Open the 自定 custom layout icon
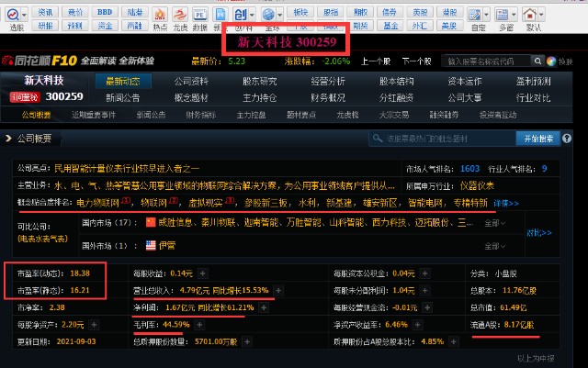 tap(474, 15)
